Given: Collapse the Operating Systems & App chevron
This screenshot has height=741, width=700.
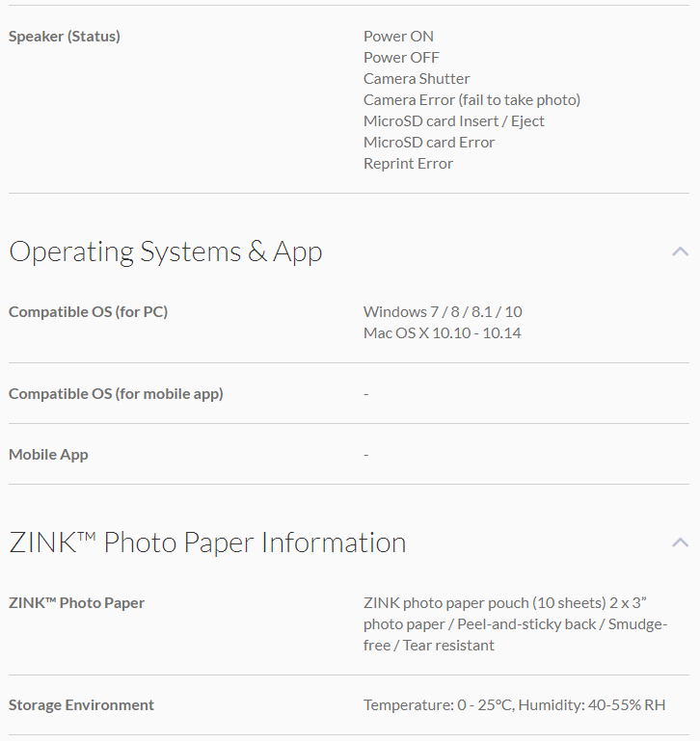Looking at the screenshot, I should 680,251.
